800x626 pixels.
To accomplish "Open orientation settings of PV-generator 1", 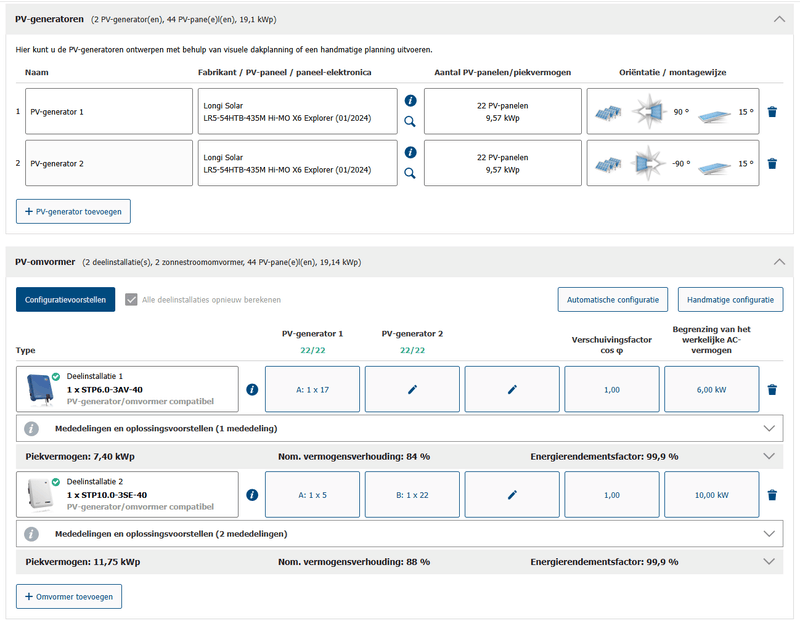I will 672,111.
